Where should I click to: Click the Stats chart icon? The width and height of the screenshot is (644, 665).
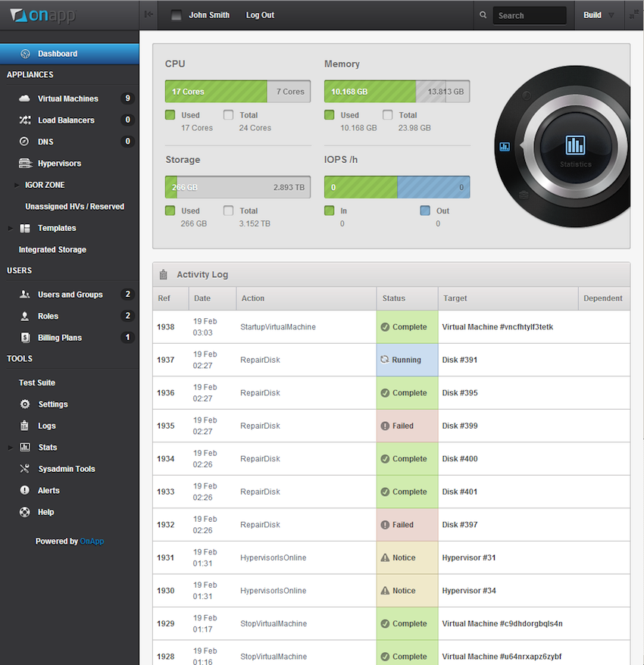[x=25, y=447]
